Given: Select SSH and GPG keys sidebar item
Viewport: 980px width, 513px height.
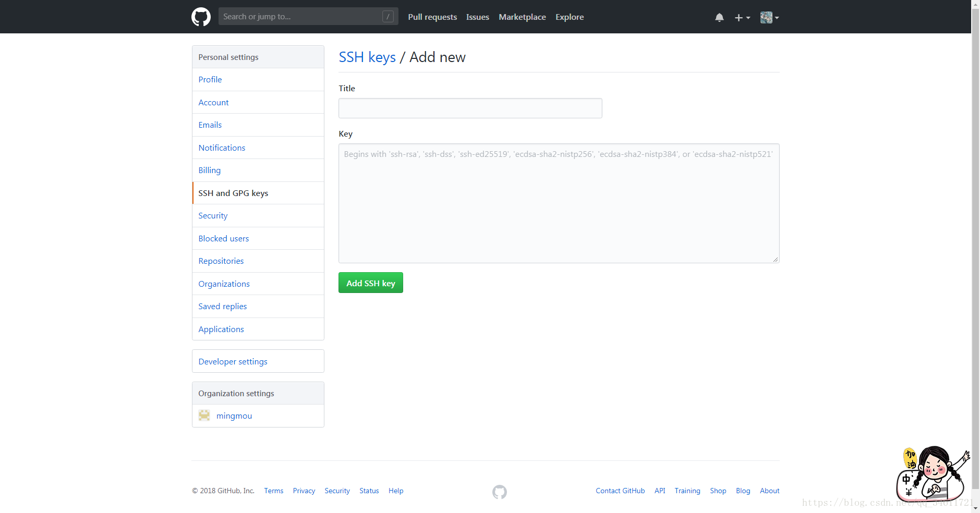Looking at the screenshot, I should [x=258, y=193].
